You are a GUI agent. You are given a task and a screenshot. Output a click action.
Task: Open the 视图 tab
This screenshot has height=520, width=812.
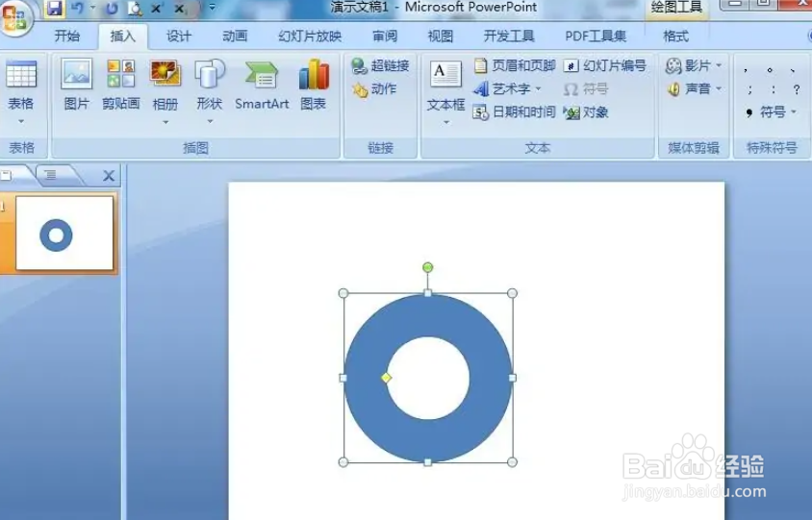(441, 37)
